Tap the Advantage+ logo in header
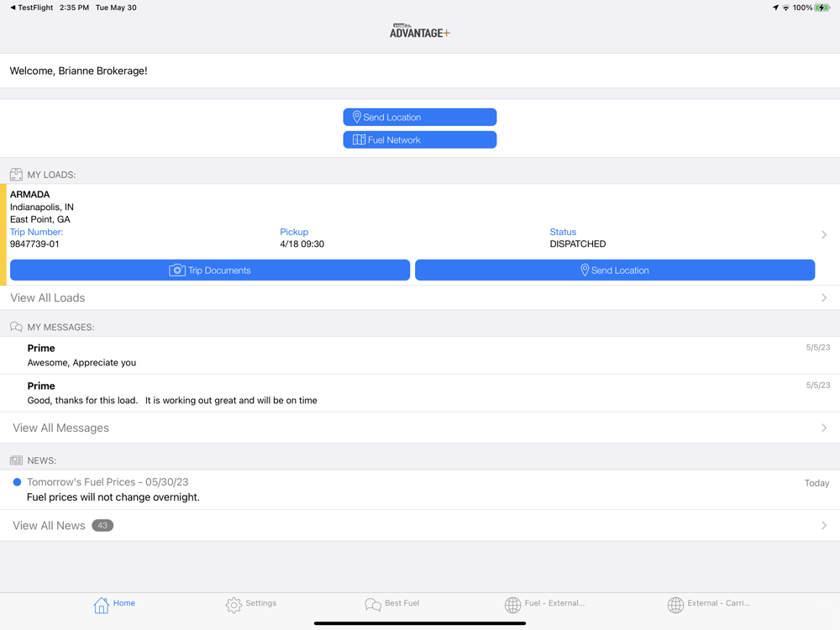840x630 pixels. coord(420,31)
